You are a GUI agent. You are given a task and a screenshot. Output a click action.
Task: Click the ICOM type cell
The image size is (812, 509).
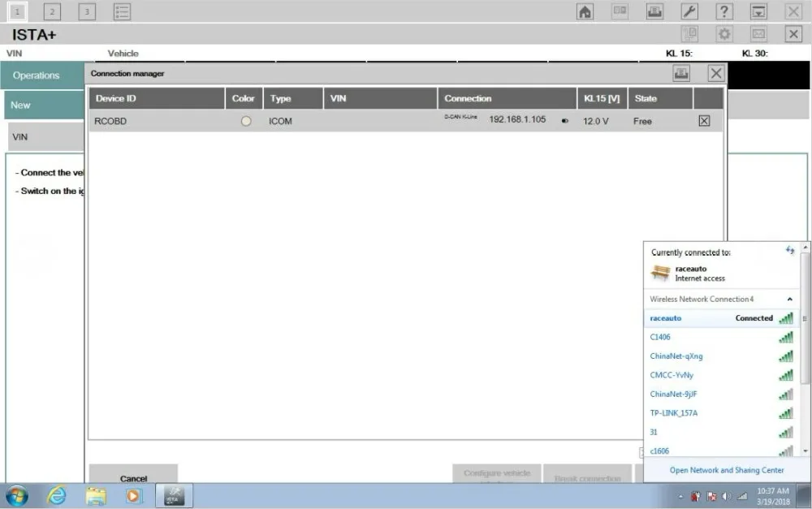click(280, 121)
